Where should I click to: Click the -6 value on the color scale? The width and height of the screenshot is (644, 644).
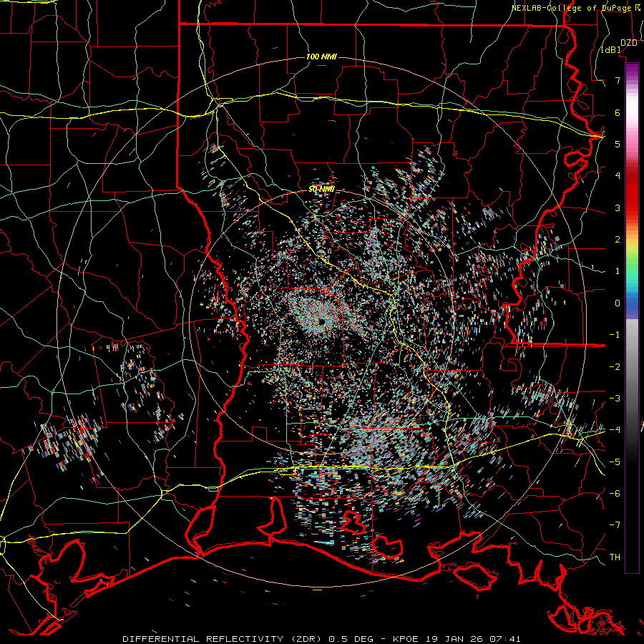tap(615, 494)
